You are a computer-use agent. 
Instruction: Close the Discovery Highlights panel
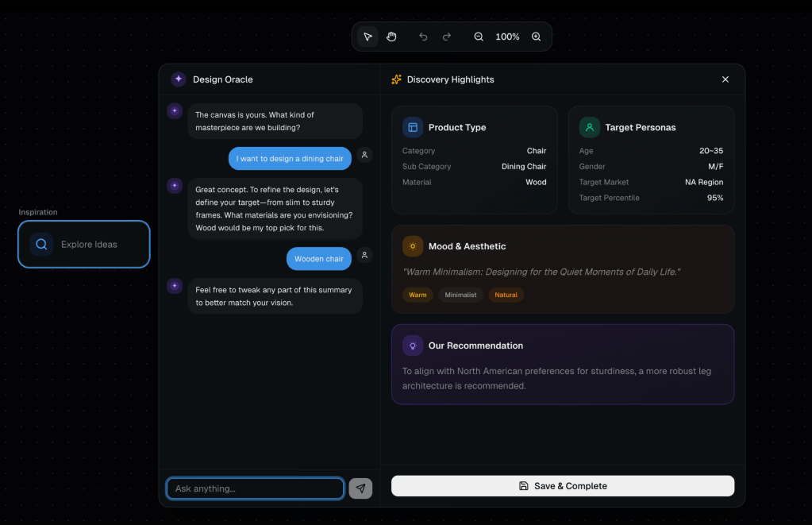coord(725,79)
